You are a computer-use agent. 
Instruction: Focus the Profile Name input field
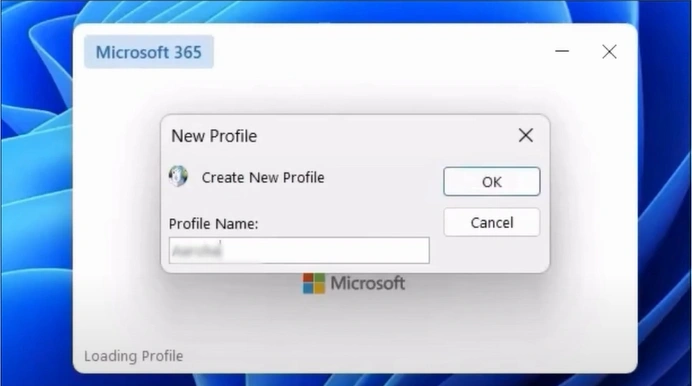[x=299, y=250]
